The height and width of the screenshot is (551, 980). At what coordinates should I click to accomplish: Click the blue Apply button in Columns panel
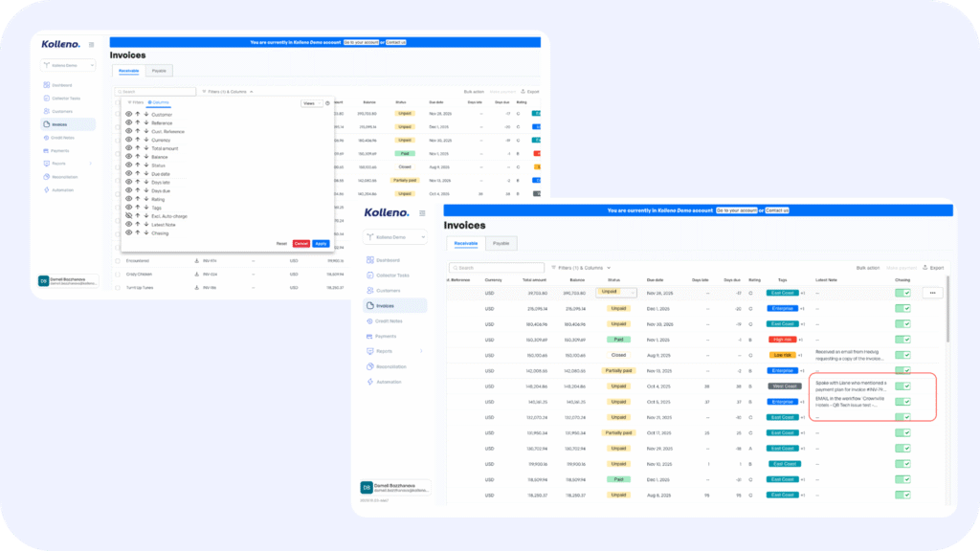point(321,244)
